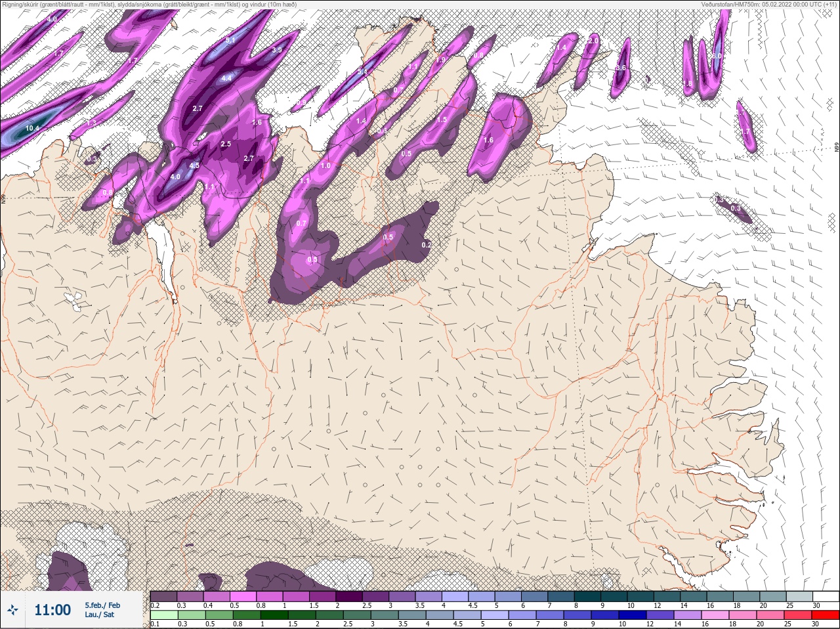Click the 10.4 precipitation value on the map
Image resolution: width=840 pixels, height=629 pixels.
pyautogui.click(x=32, y=128)
